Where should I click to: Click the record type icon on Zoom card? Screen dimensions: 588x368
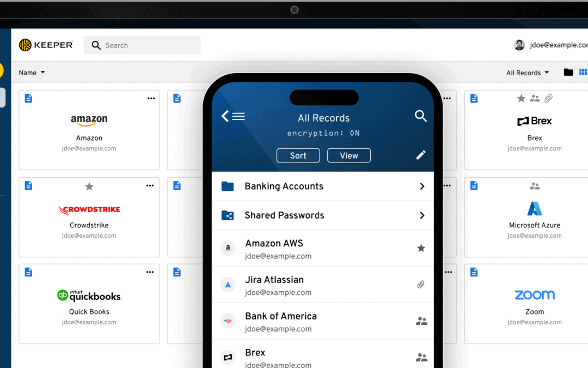pos(474,272)
